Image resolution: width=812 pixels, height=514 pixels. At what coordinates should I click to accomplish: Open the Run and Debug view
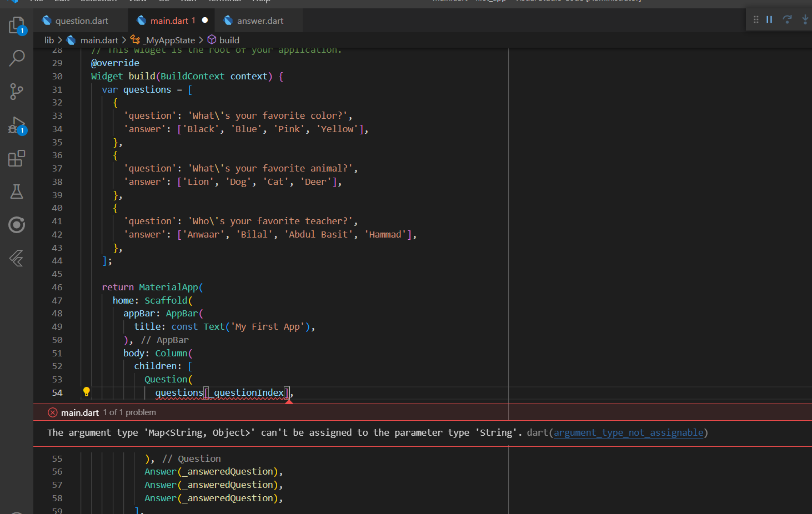pos(17,125)
